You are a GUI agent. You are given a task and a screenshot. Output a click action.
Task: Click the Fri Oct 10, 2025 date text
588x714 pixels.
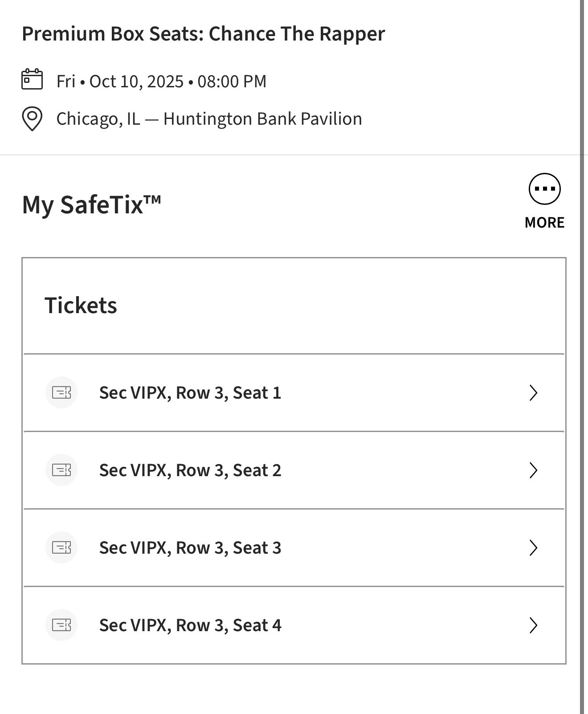[x=161, y=82]
